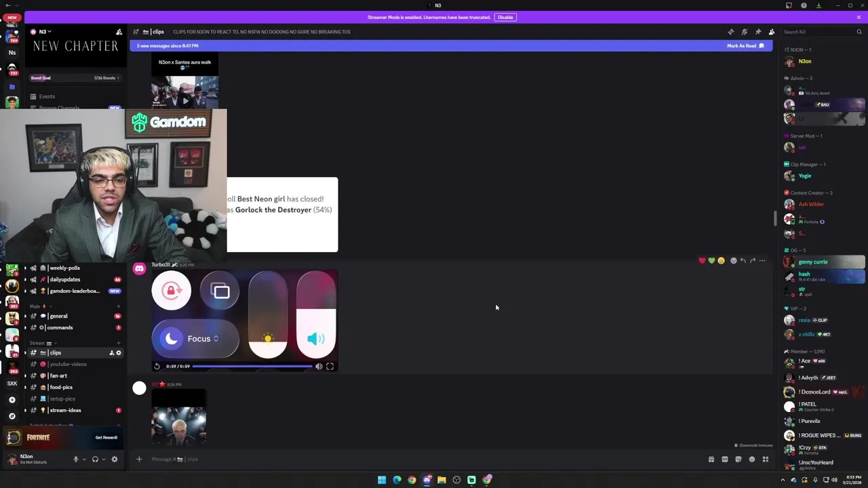Image resolution: width=868 pixels, height=488 pixels.
Task: Open audio output options dropdown
Action: pyautogui.click(x=104, y=459)
